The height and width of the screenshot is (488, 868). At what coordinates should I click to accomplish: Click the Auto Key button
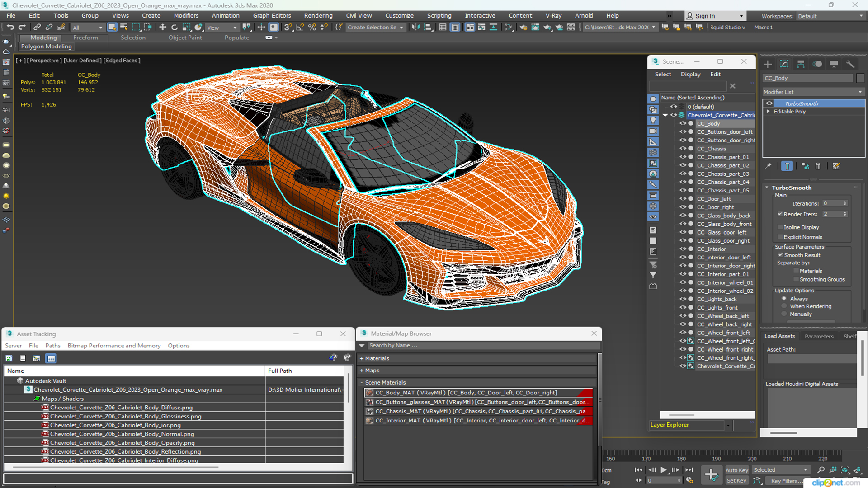point(737,470)
